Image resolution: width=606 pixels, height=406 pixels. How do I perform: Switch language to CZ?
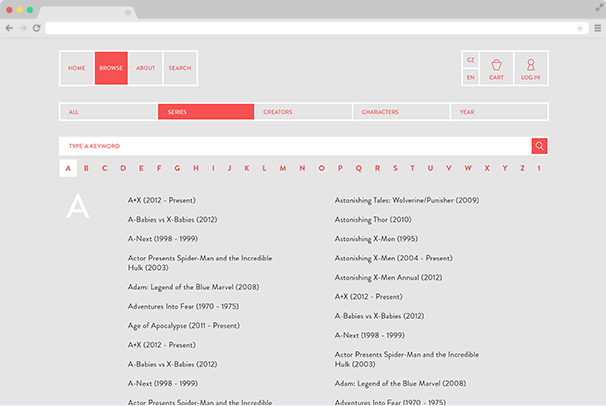470,60
